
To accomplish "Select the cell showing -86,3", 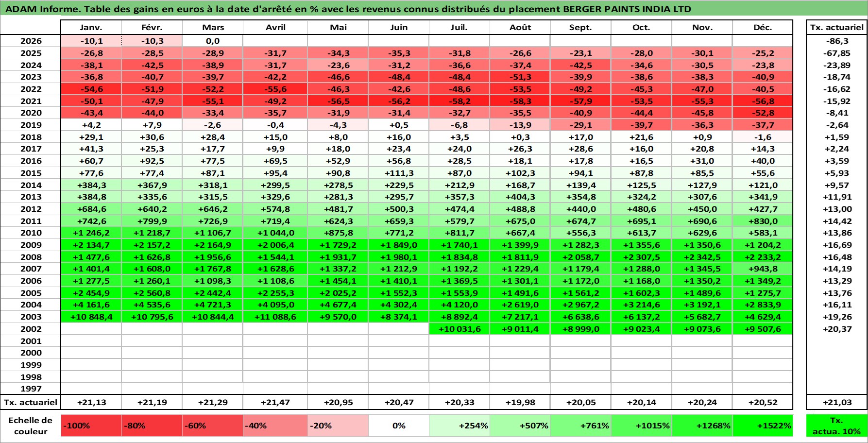I will tap(836, 41).
